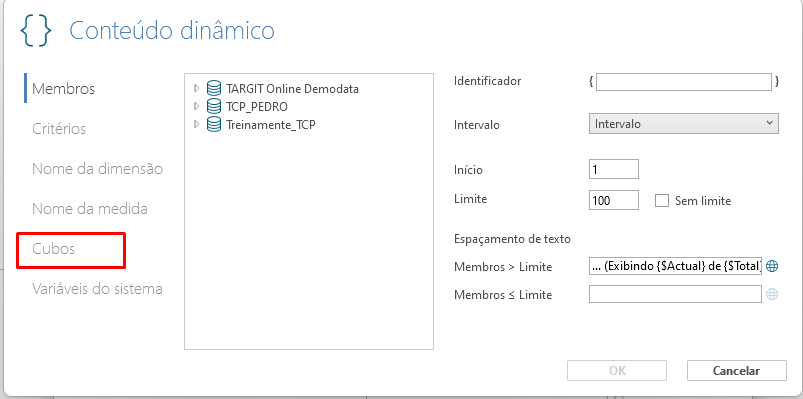The height and width of the screenshot is (399, 803).
Task: Click the Início value field
Action: (614, 170)
